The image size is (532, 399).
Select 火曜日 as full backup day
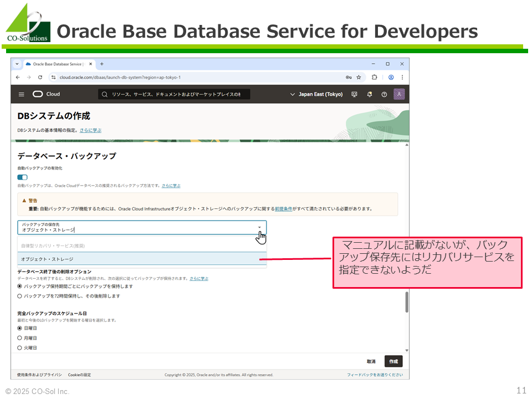(x=20, y=348)
